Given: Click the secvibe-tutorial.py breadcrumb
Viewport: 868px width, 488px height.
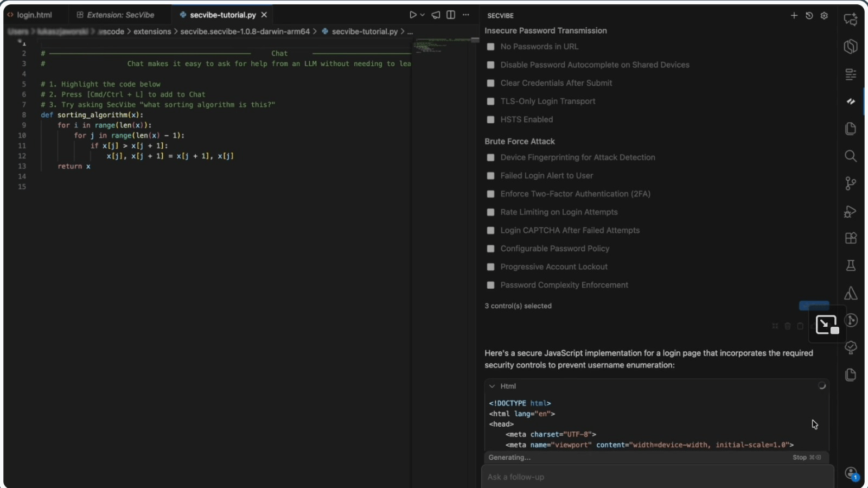Looking at the screenshot, I should [364, 31].
